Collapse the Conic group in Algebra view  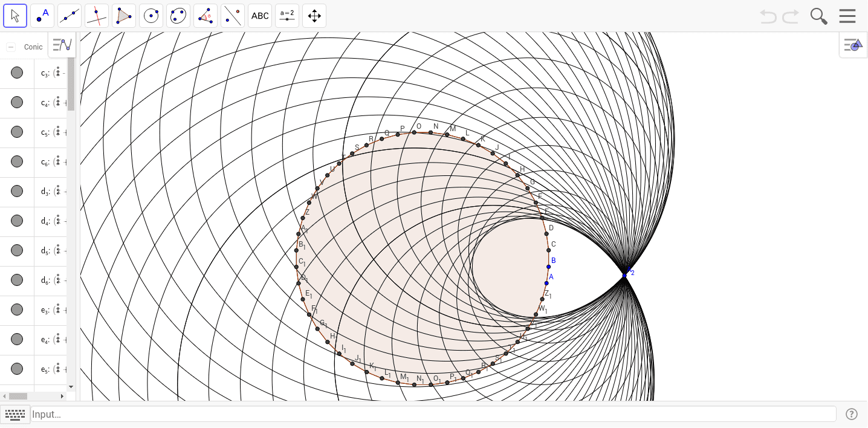(x=10, y=47)
